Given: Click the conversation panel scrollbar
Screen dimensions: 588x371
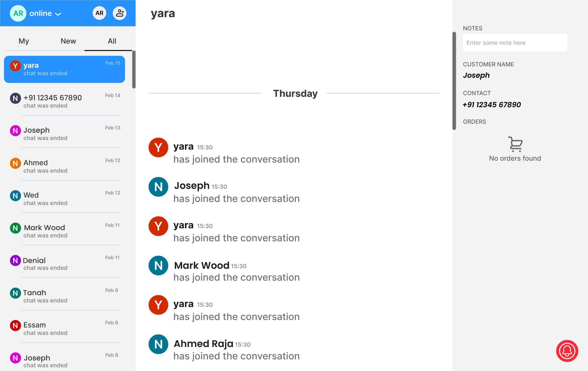Looking at the screenshot, I should pyautogui.click(x=454, y=81).
